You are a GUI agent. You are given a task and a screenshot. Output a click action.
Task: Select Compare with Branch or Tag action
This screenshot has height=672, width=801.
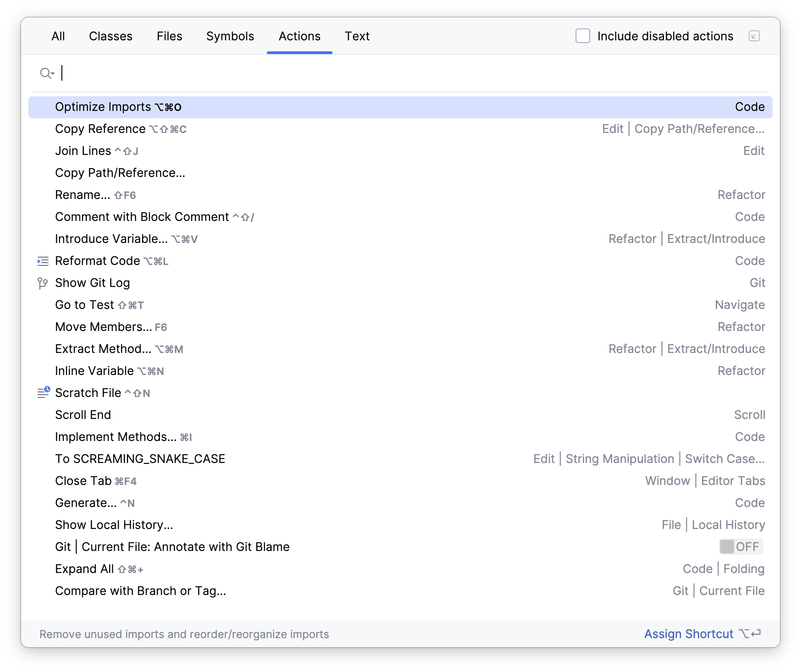(141, 590)
